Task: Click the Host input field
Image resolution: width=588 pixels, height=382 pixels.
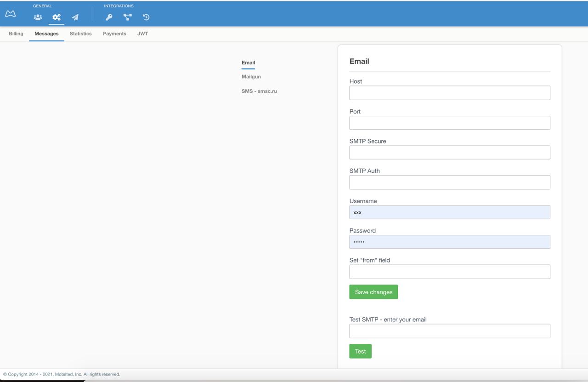Action: tap(450, 93)
